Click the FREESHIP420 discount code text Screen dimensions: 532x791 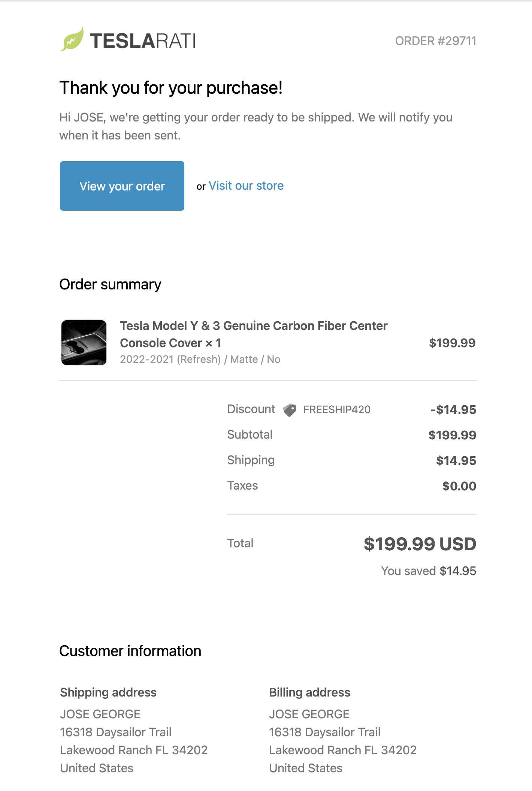click(337, 409)
